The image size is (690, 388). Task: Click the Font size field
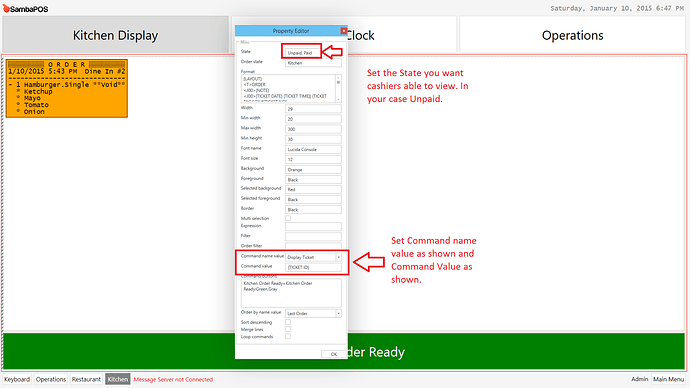[x=313, y=159]
